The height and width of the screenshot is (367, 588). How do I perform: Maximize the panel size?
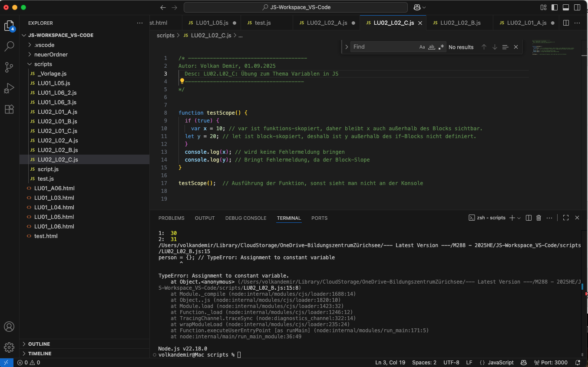pos(566,218)
